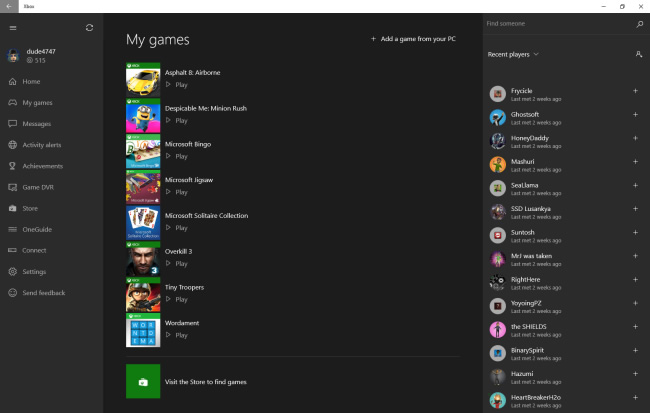
Task: Add SSD Lusankya as a friend
Action: coord(635,209)
